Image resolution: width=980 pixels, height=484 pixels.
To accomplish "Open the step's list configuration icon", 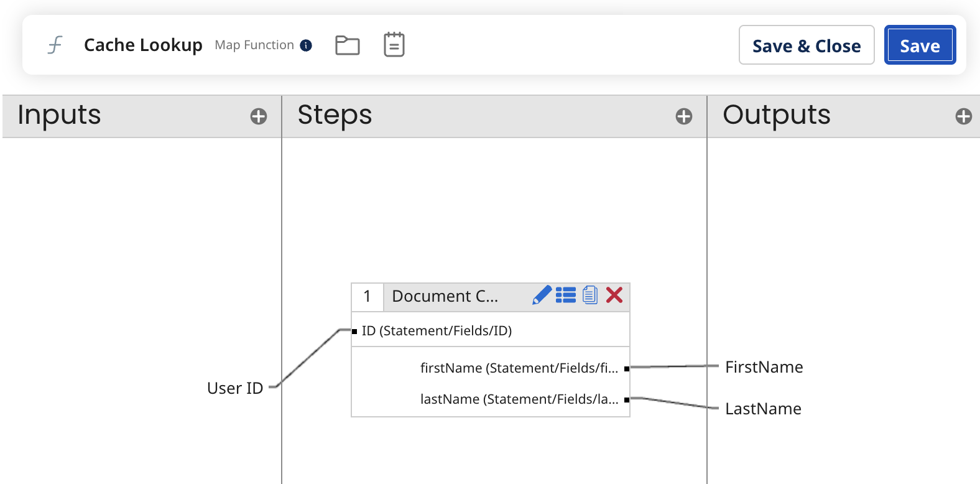I will point(566,296).
